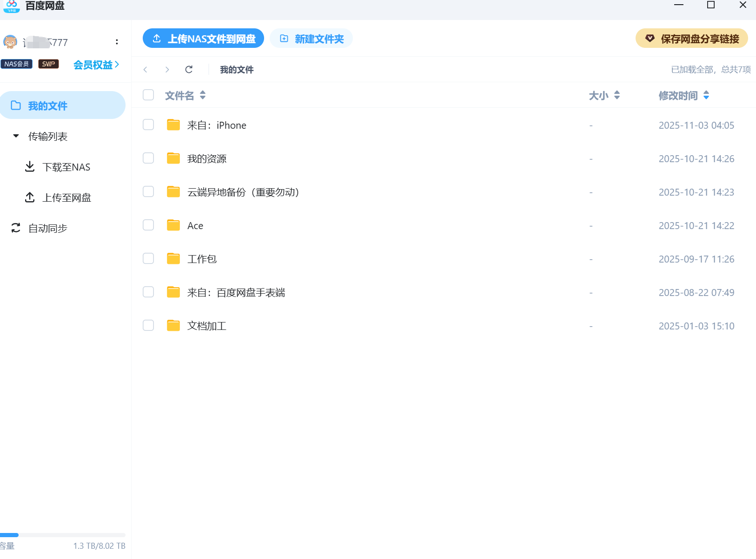Collapse the 传输列表 section

[x=16, y=136]
